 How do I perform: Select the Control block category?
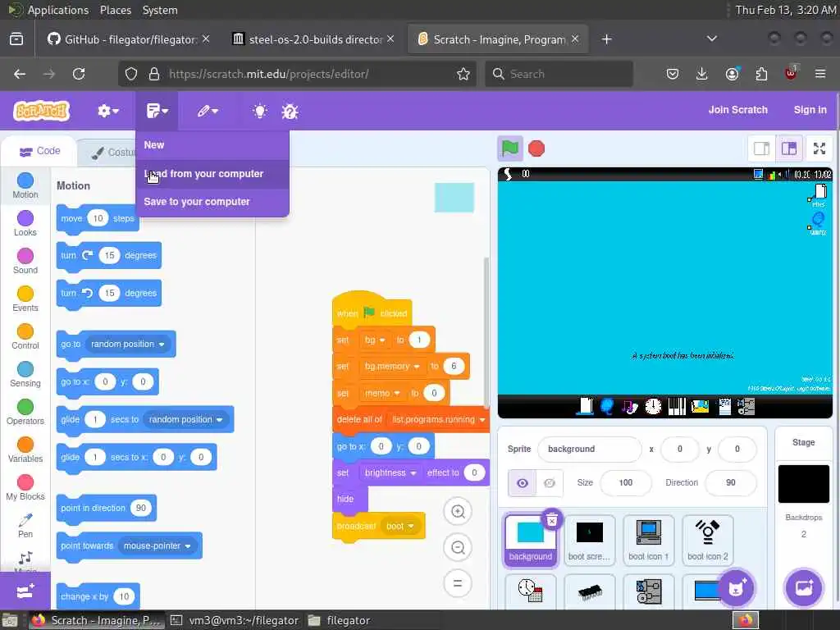[x=25, y=336]
